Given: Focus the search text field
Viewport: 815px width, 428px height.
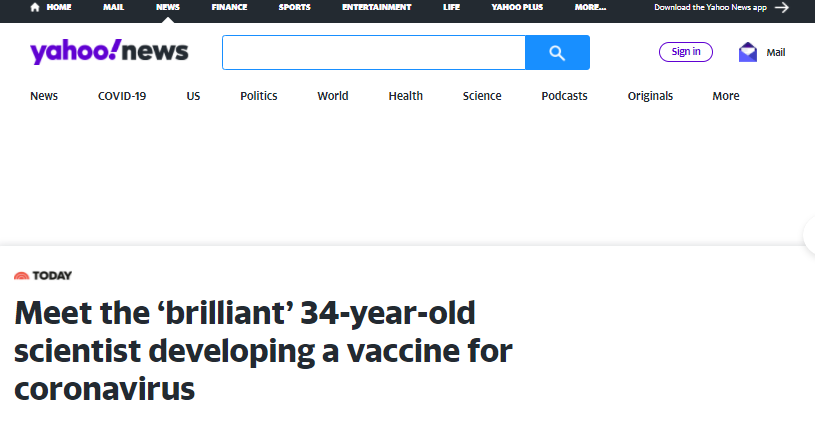Looking at the screenshot, I should (374, 53).
